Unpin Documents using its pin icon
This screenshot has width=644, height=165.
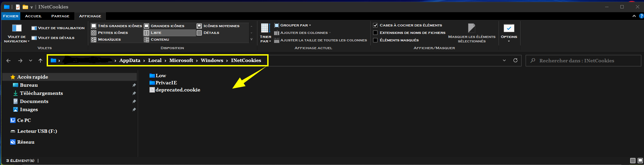(x=134, y=101)
